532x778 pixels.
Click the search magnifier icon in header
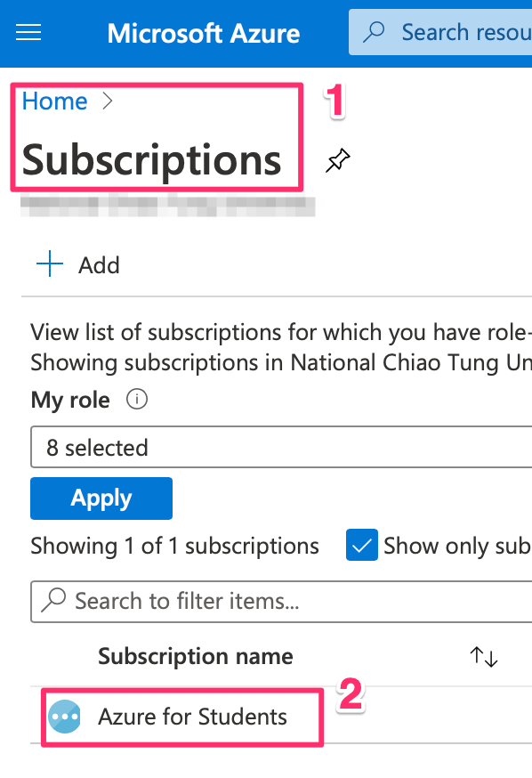(374, 32)
